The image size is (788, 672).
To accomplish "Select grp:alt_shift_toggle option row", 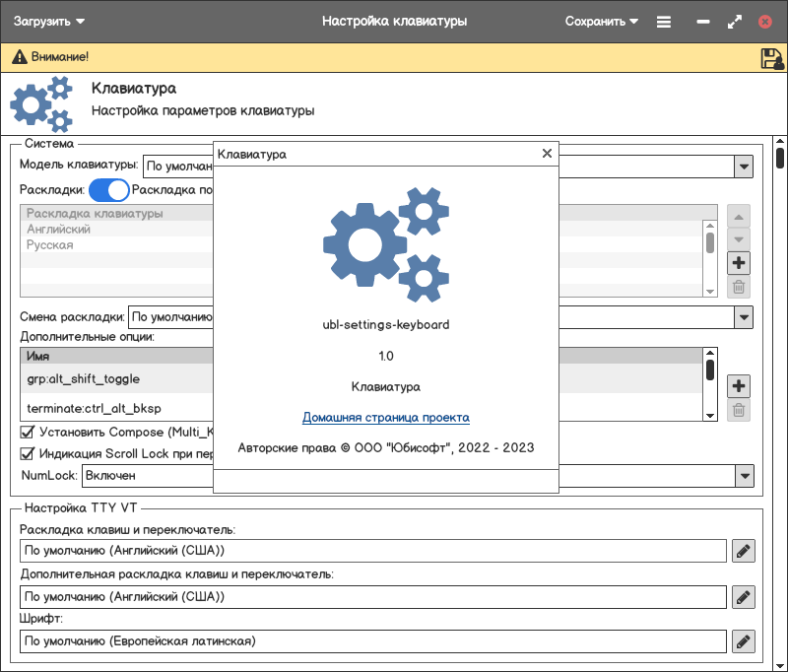I will 84,379.
